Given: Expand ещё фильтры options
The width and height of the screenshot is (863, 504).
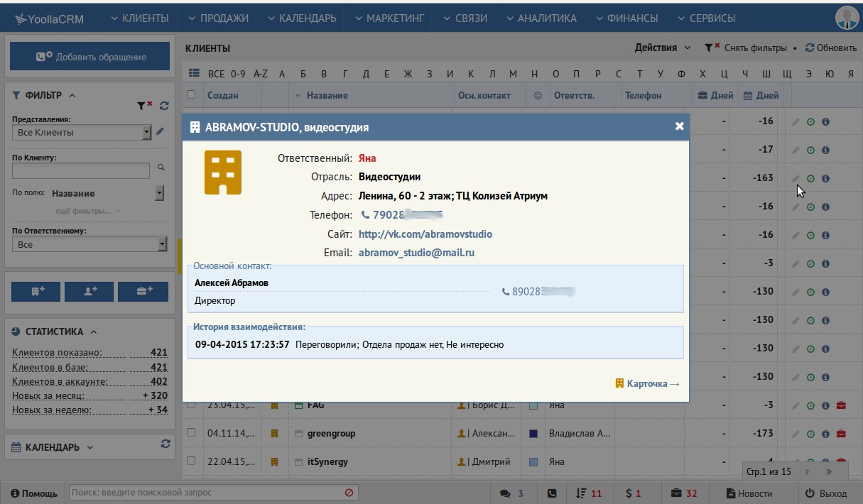Looking at the screenshot, I should click(87, 211).
